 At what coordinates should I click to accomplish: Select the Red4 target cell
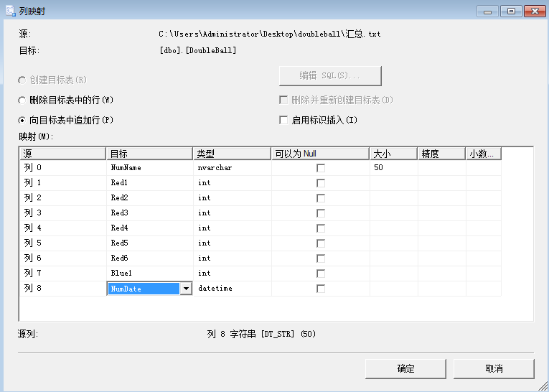pos(149,228)
